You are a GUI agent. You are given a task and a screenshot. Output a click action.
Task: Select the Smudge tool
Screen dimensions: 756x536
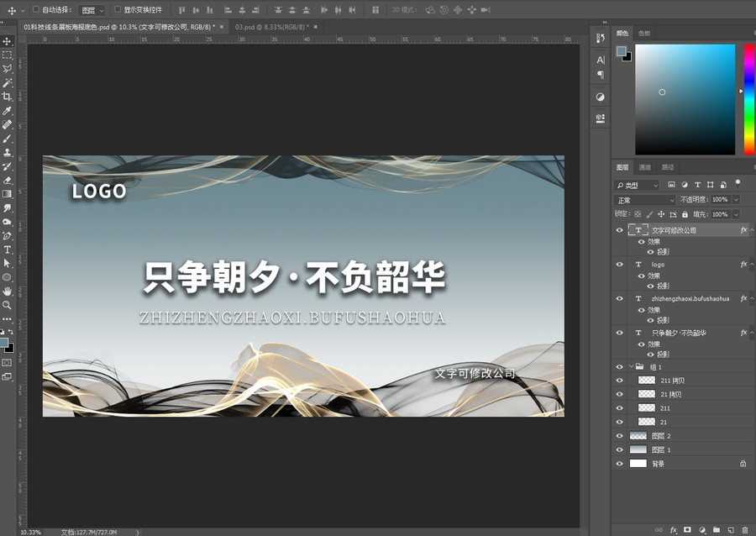pos(8,208)
